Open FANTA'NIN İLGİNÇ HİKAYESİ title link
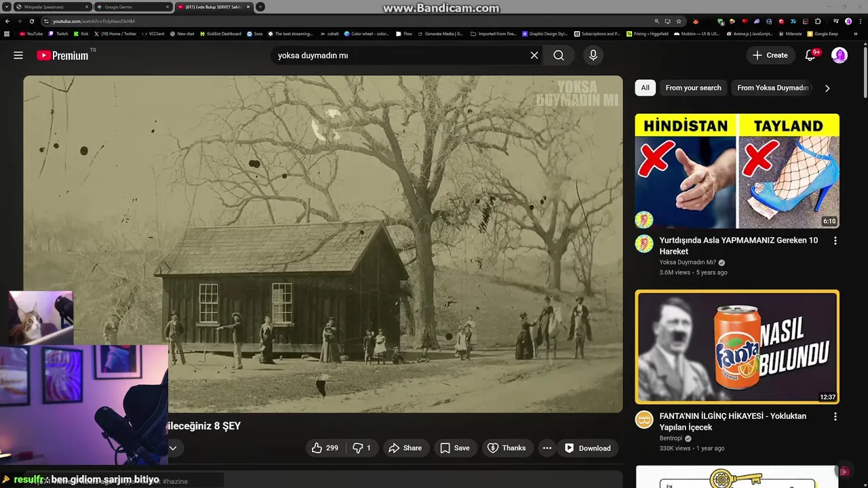The width and height of the screenshot is (868, 488). click(732, 422)
